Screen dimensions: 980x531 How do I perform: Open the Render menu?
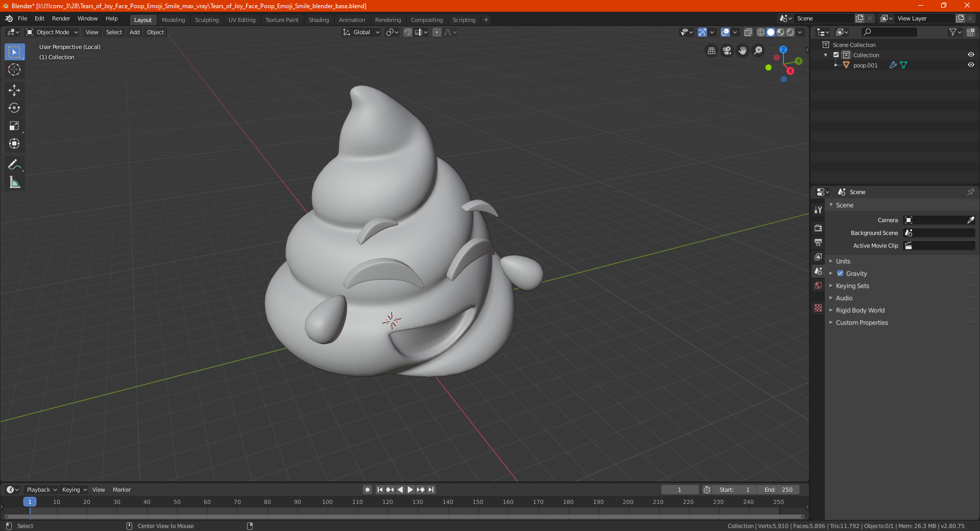[x=61, y=18]
